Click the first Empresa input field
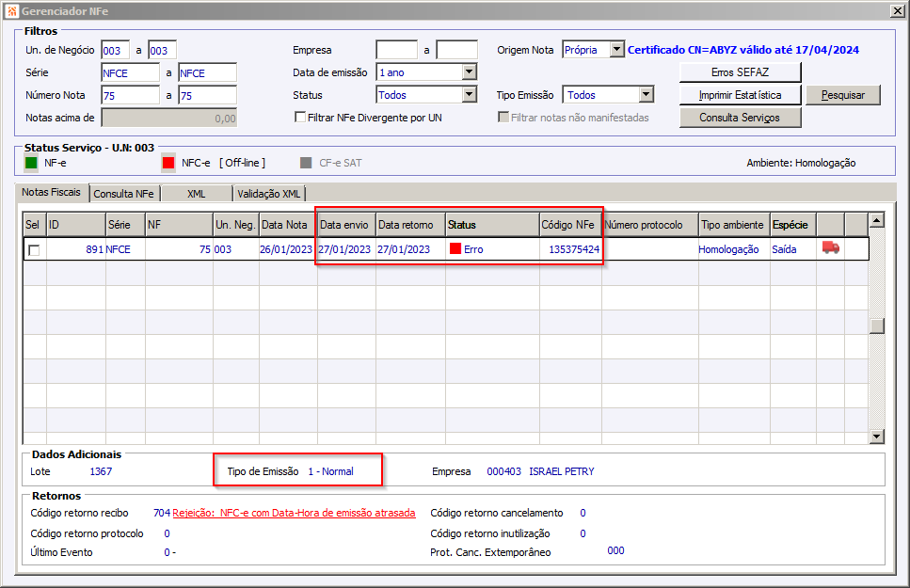Viewport: 910px width, 588px height. (x=396, y=50)
